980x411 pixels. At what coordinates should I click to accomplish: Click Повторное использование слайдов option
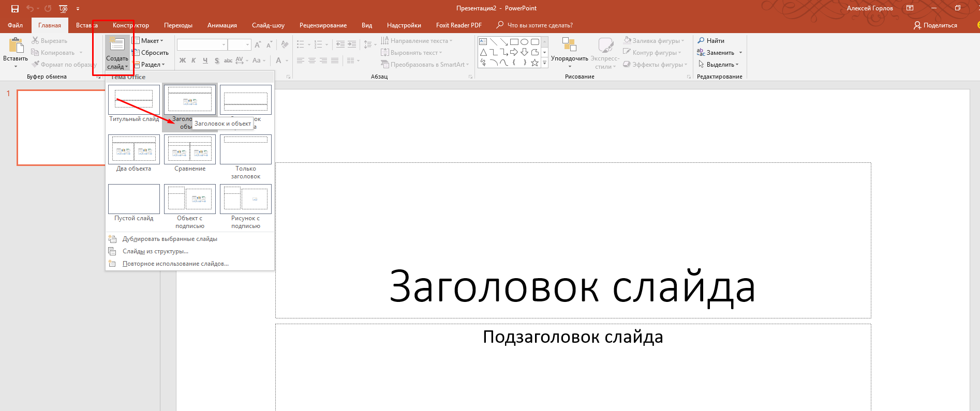tap(175, 264)
